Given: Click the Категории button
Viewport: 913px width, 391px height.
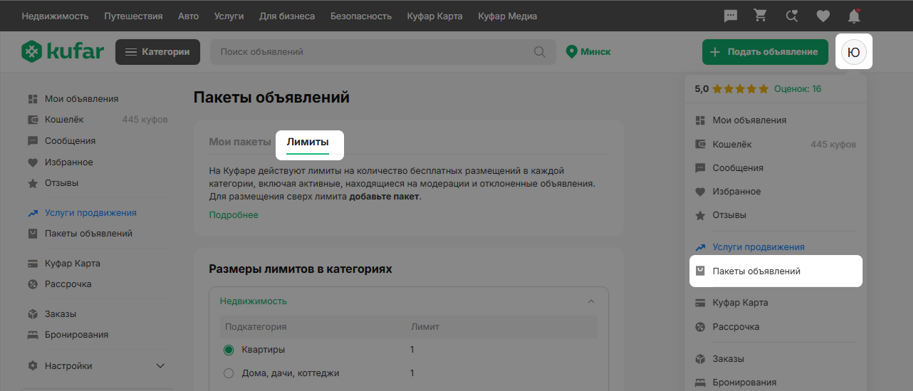Looking at the screenshot, I should click(158, 52).
